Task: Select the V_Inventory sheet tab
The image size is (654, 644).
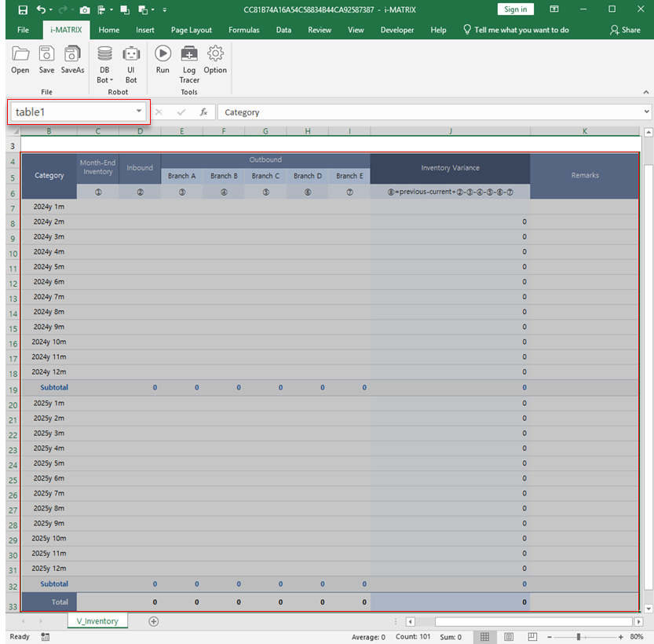Action: (97, 620)
